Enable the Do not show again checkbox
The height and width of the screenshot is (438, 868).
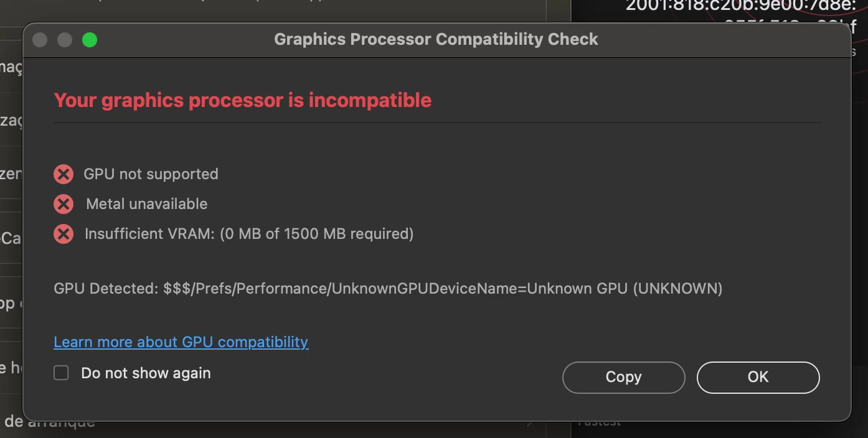pos(61,373)
